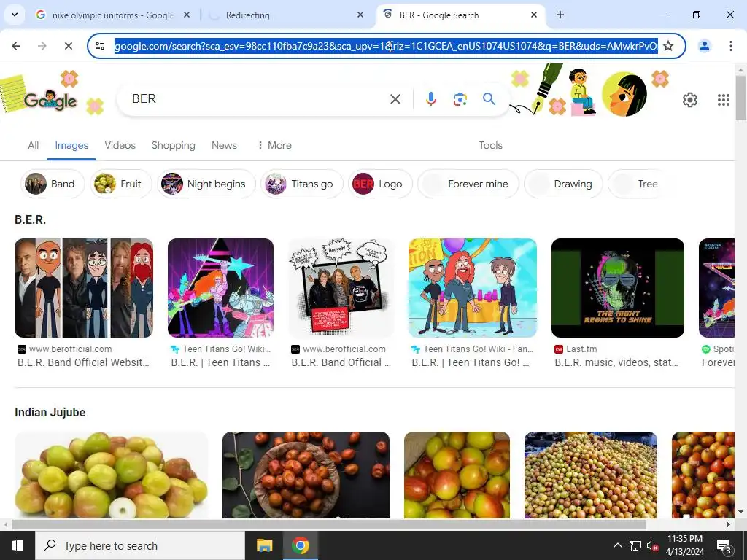Close nike olympic uniforms tab

coord(187,15)
